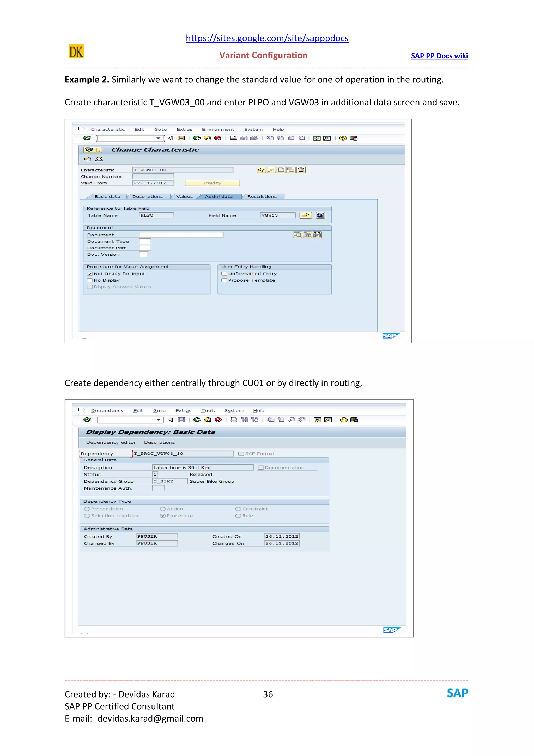Open the Tools menu in Display Dependency window
Image resolution: width=534 pixels, height=756 pixels.
[208, 410]
